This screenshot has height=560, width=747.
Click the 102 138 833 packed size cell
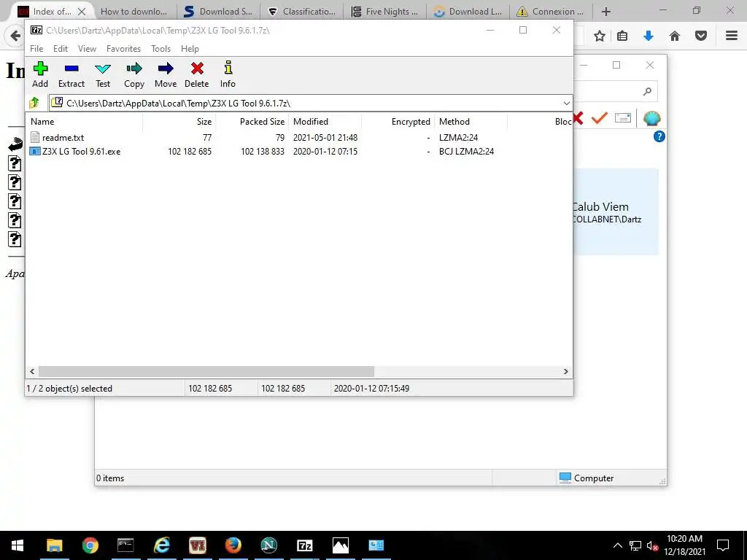tap(262, 152)
